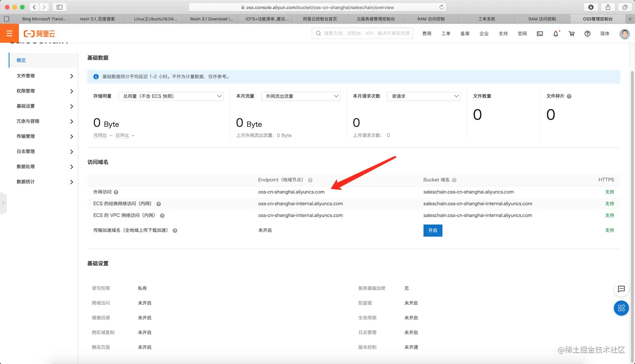
Task: Go back using Safari's back arrow
Action: coord(34,7)
